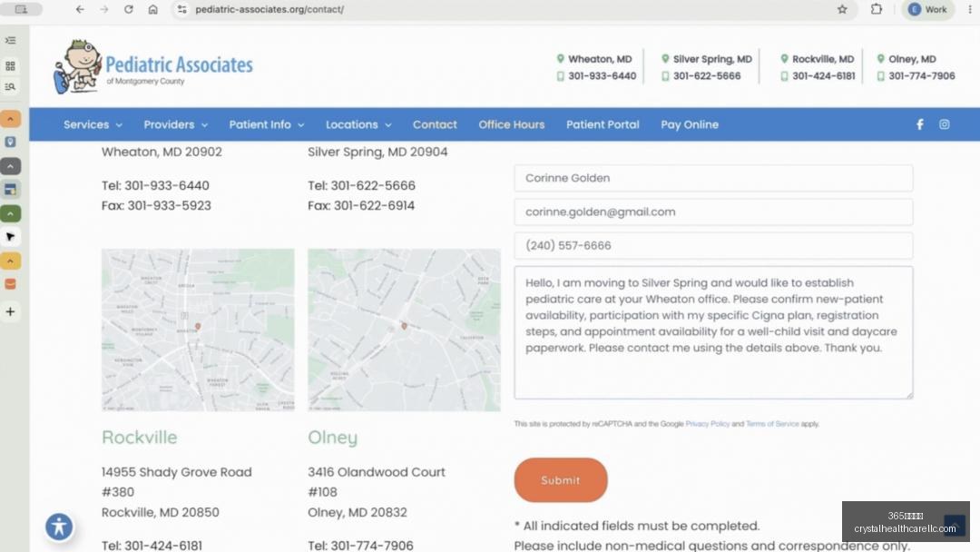Expand the Services dropdown menu

[93, 124]
